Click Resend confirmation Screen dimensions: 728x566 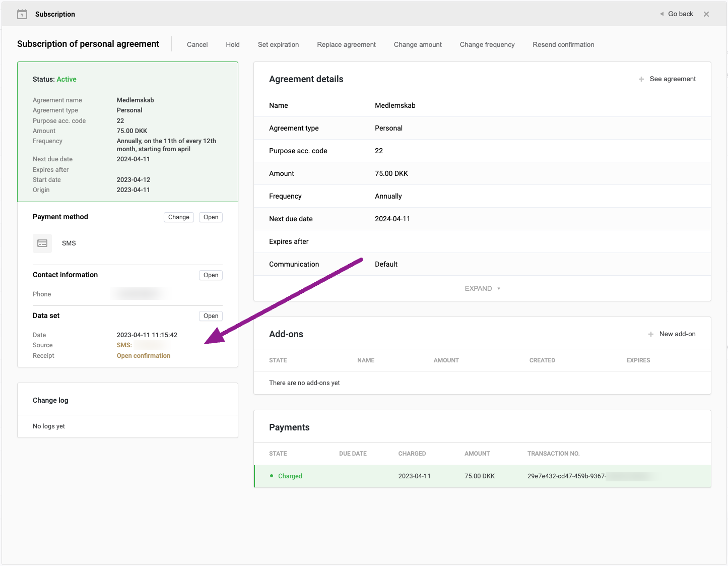pyautogui.click(x=563, y=44)
